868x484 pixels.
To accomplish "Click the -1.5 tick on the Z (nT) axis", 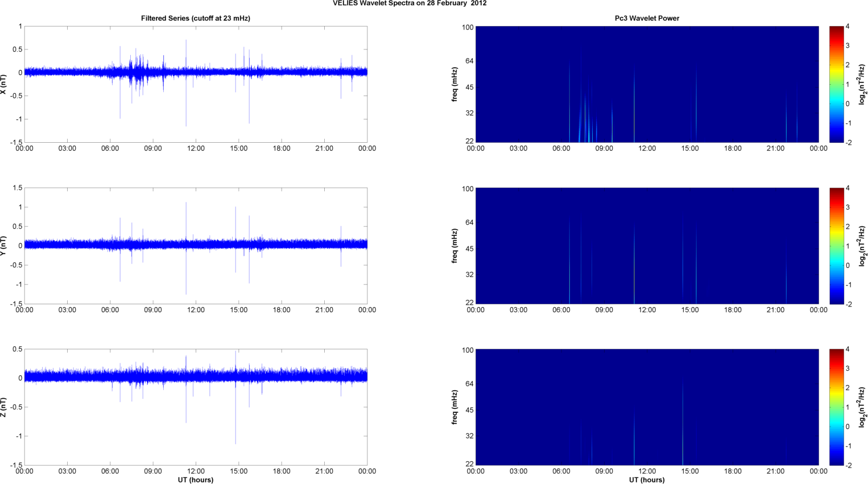I will tap(15, 465).
